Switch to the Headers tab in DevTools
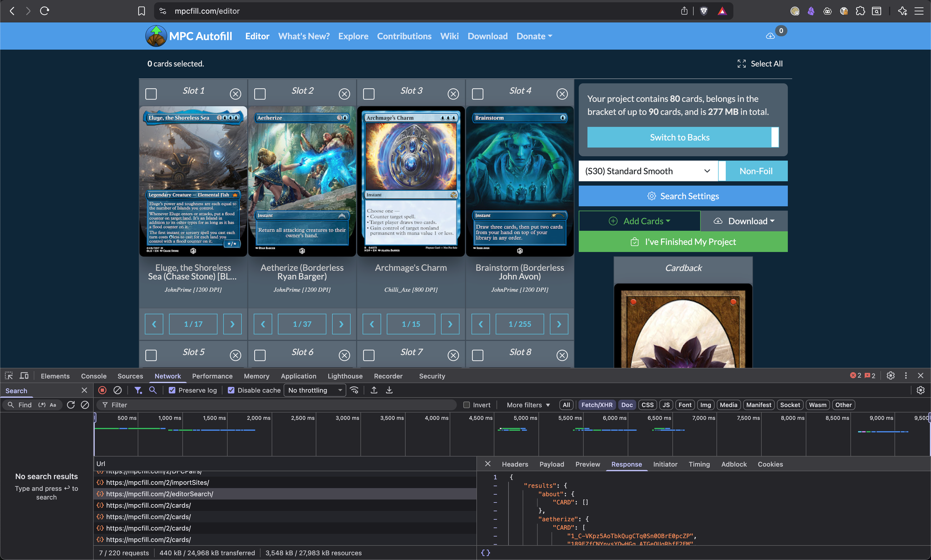The height and width of the screenshot is (560, 931). [515, 464]
